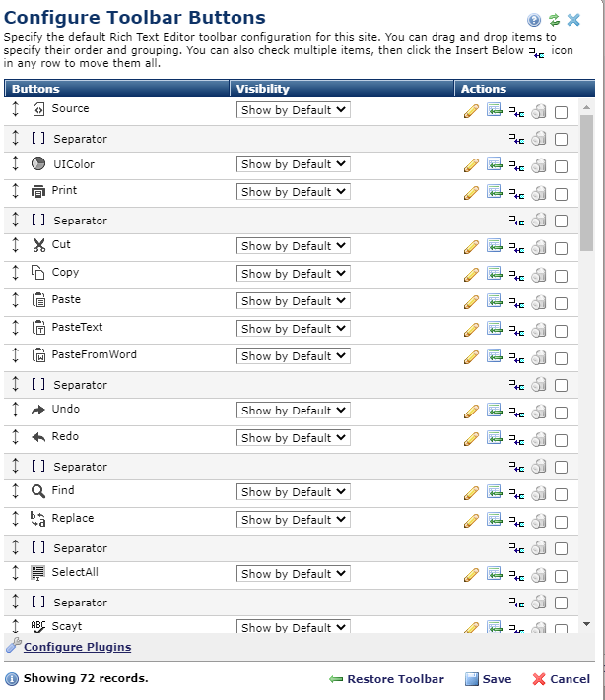
Task: Click the scrollbar down arrow
Action: 587,624
